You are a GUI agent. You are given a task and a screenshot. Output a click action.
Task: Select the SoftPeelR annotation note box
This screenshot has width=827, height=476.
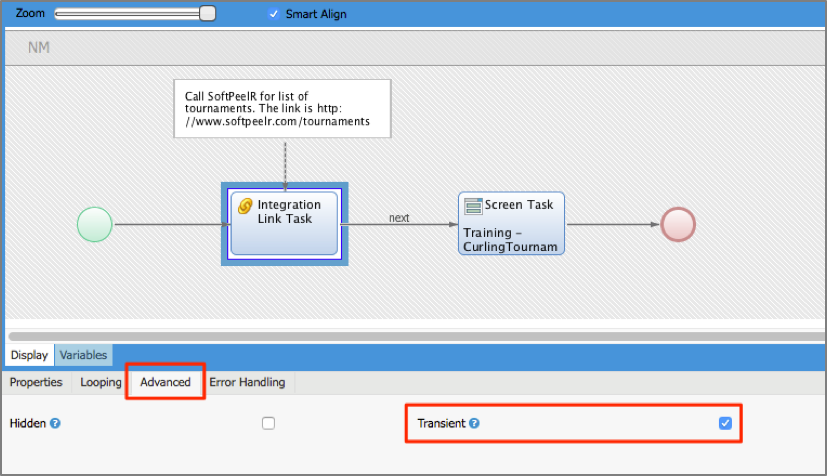coord(283,109)
